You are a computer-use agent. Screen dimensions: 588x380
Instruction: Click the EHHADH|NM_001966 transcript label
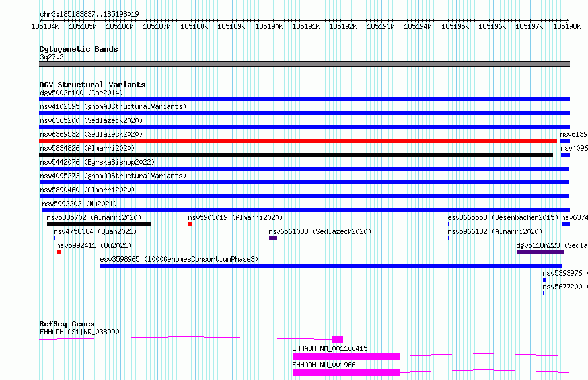point(324,365)
